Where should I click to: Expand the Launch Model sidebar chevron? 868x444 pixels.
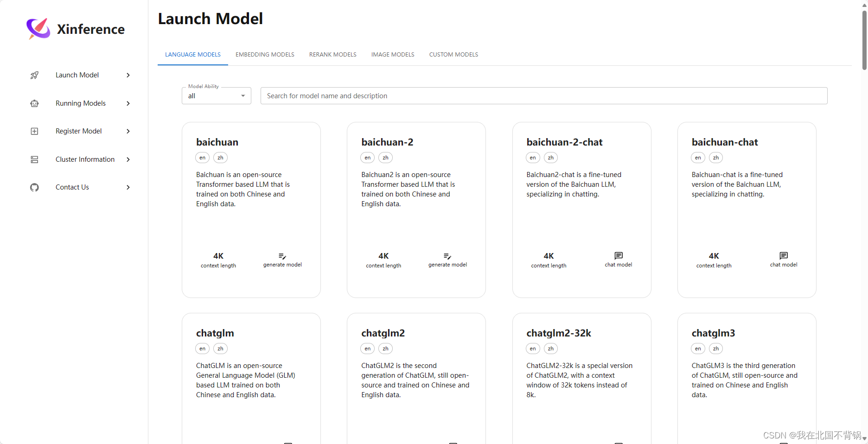[x=128, y=75]
